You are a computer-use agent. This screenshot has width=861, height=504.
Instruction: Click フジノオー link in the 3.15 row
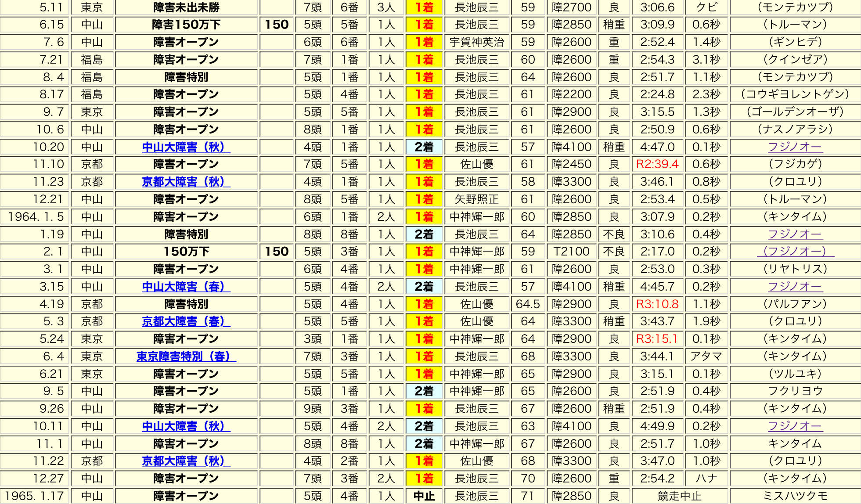tap(795, 286)
